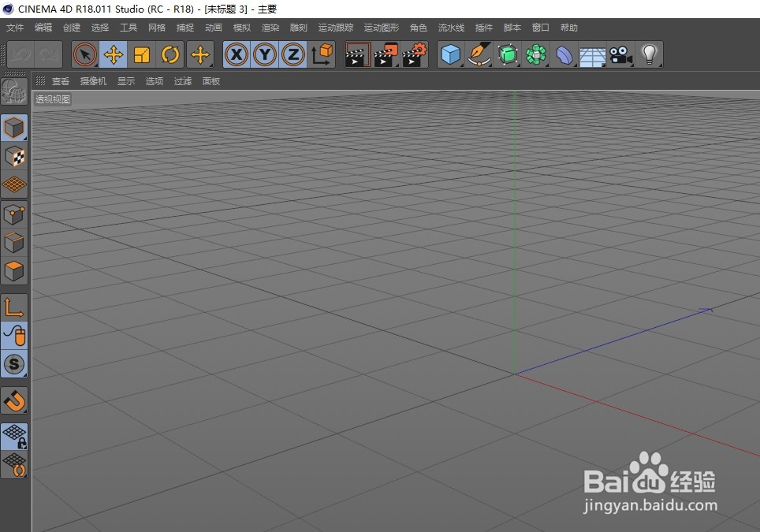Open the 运动图形 menu

pos(382,28)
